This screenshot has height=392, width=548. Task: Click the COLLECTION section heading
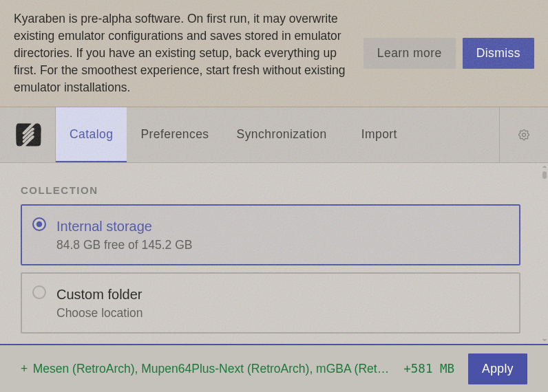[x=59, y=190]
